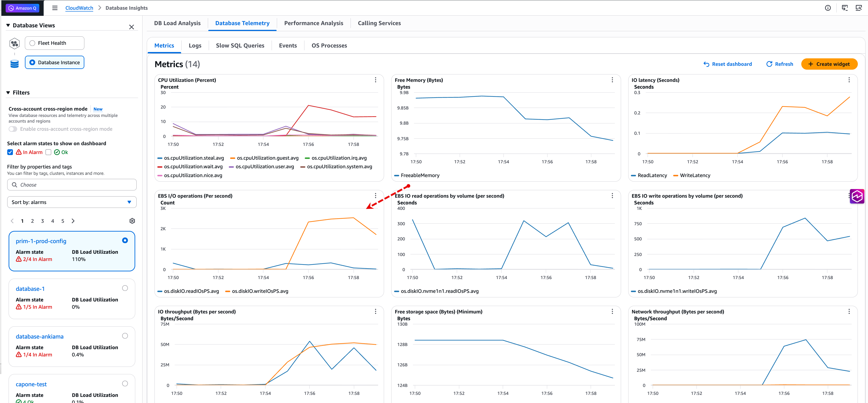
Task: Open the Amazon Q assistant
Action: [x=22, y=8]
